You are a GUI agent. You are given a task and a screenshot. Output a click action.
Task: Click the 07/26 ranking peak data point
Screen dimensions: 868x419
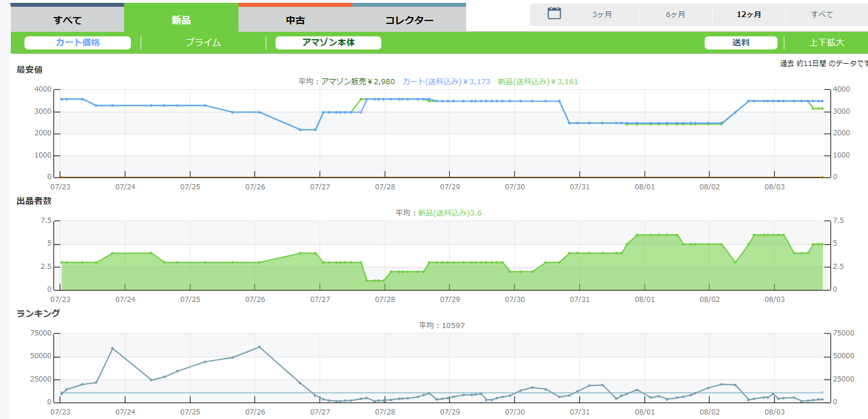[260, 347]
